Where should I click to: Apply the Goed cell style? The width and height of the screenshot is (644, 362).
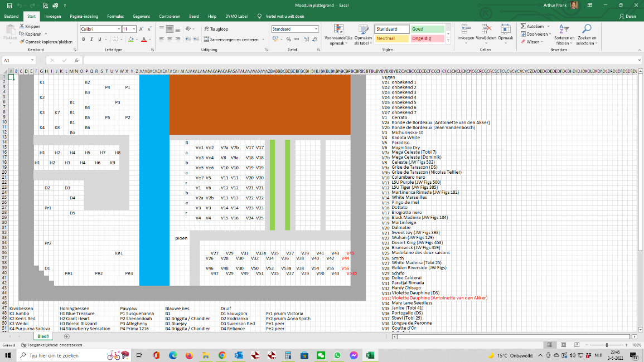point(427,29)
